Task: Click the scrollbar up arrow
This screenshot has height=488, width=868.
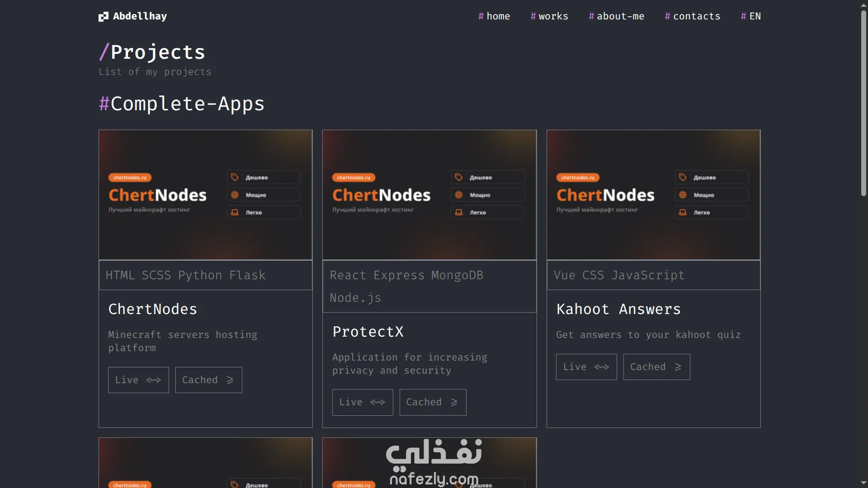Action: click(x=863, y=5)
